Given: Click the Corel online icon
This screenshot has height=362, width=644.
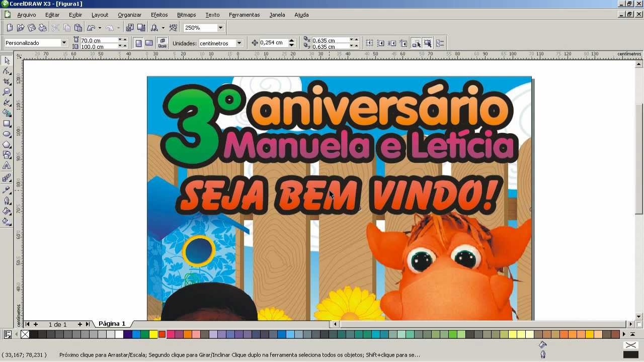Looking at the screenshot, I should 174,28.
